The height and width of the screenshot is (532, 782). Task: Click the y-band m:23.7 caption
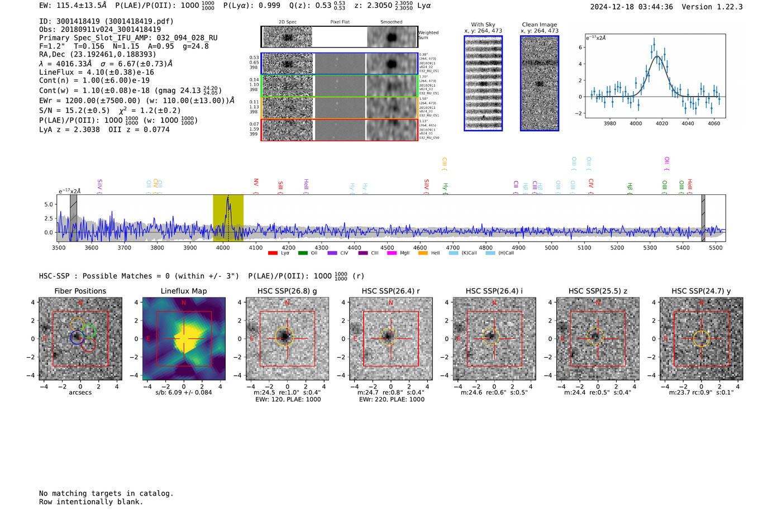point(702,392)
